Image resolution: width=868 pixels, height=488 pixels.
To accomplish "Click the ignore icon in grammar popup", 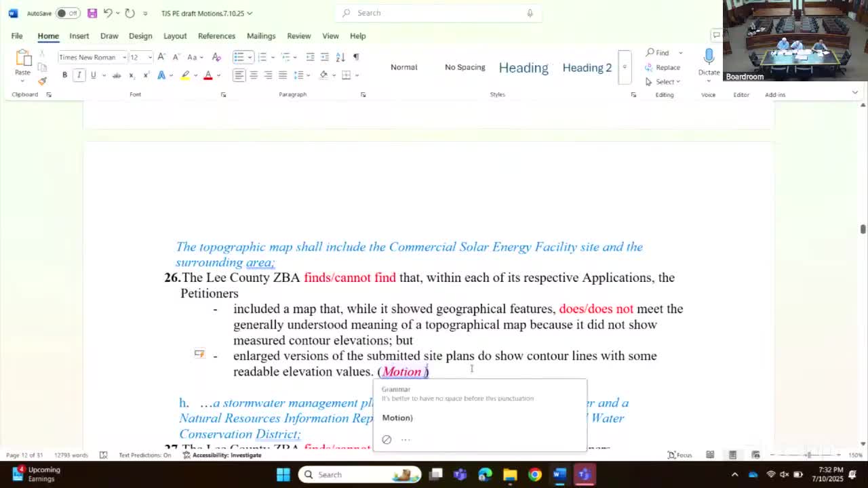I will pos(387,439).
